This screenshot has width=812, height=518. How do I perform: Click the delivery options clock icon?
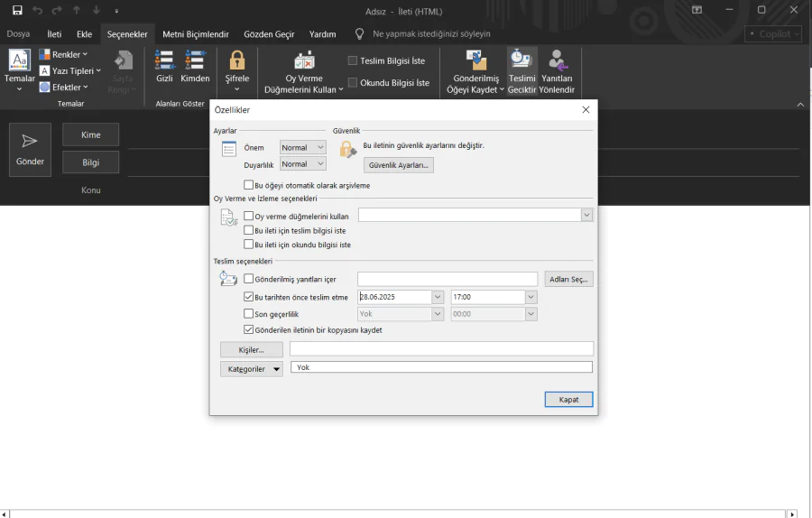[x=228, y=279]
